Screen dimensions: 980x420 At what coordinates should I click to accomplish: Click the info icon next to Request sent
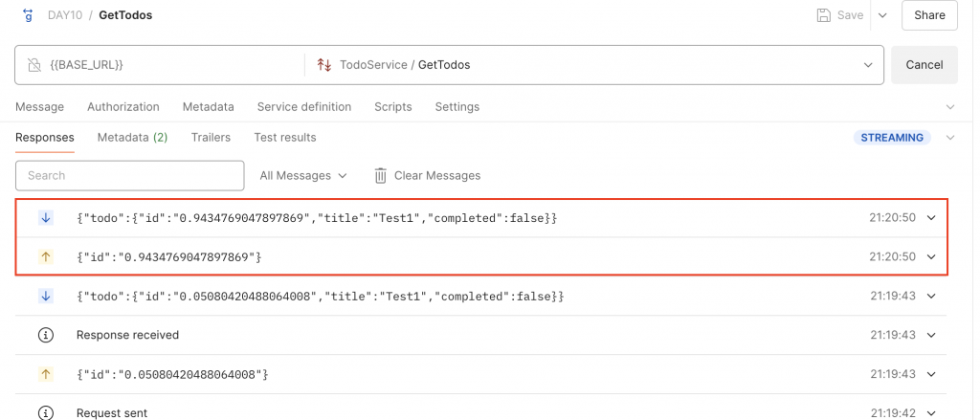pos(45,413)
